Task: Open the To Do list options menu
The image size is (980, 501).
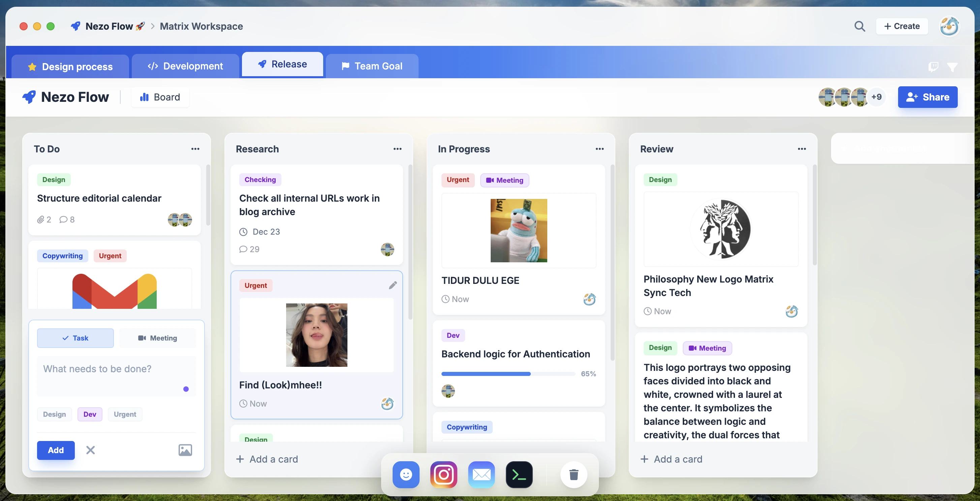Action: pyautogui.click(x=195, y=149)
